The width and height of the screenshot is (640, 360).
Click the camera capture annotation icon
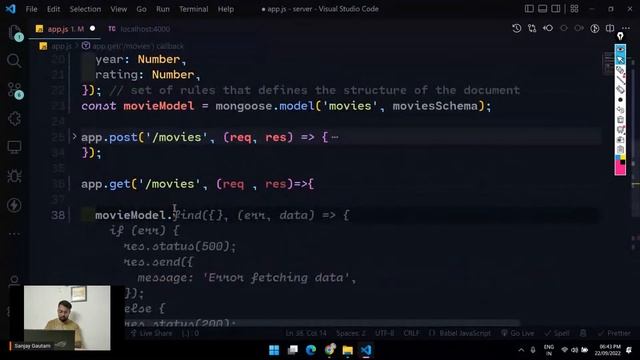tap(620, 140)
